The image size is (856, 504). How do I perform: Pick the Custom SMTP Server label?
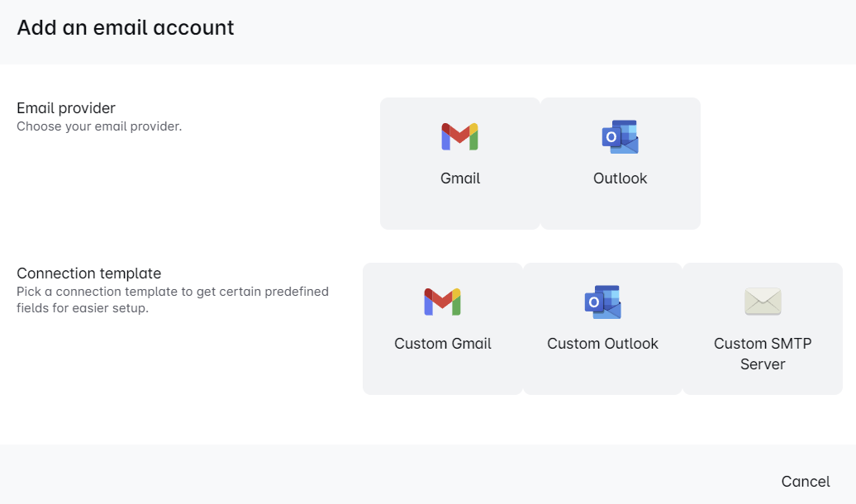point(763,354)
